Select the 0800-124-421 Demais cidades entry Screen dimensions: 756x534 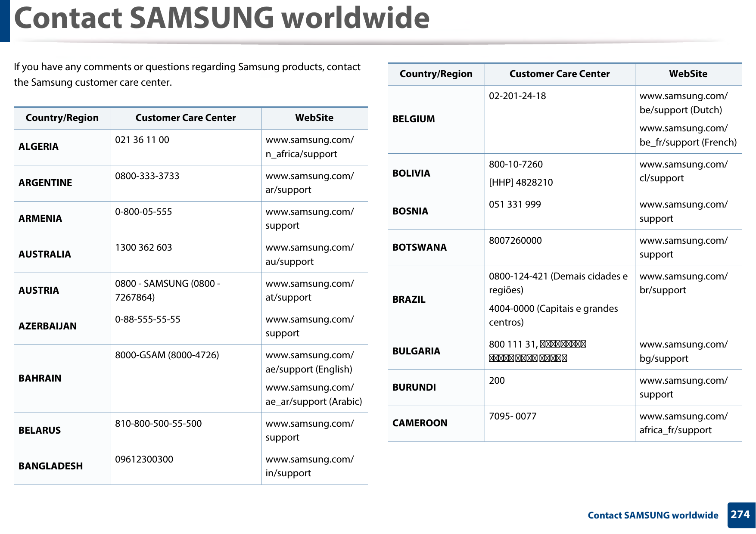coord(558,283)
